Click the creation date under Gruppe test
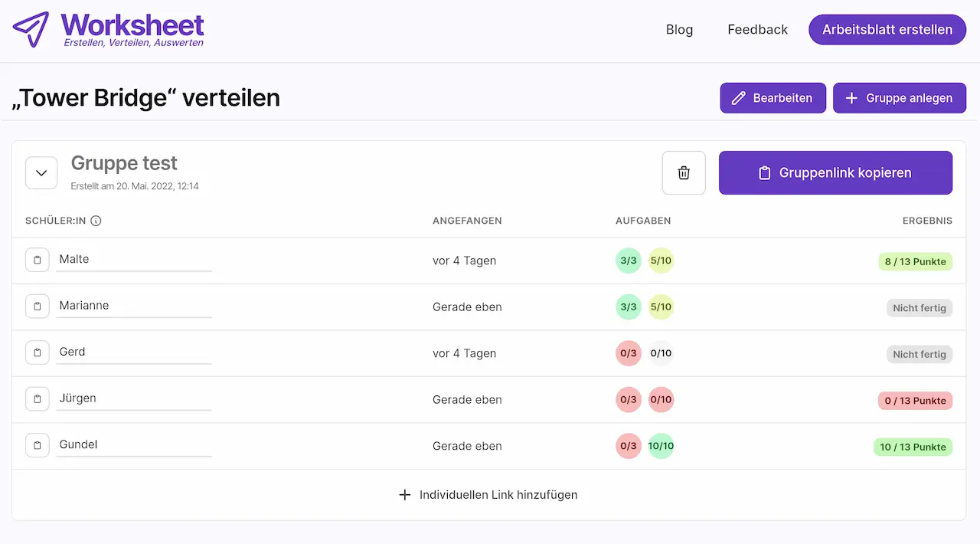 tap(135, 186)
